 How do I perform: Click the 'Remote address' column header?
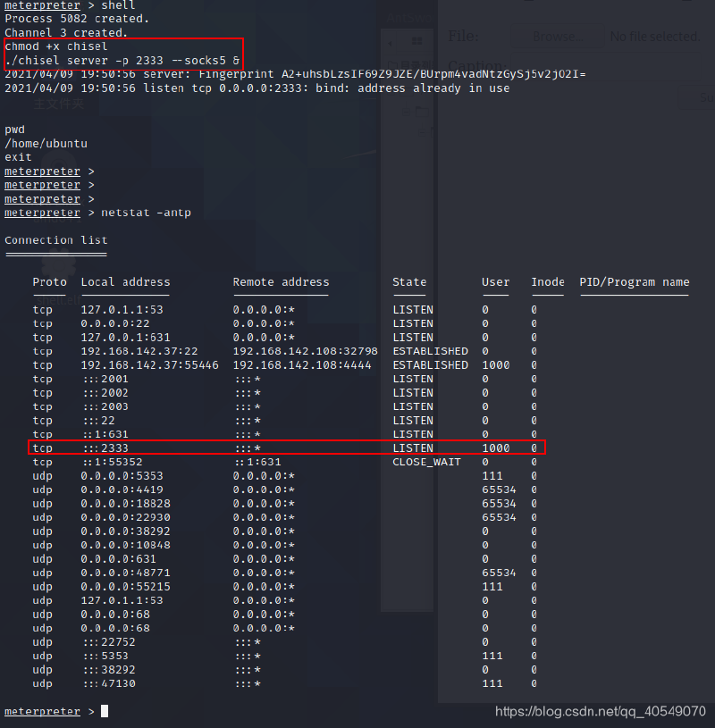click(x=281, y=282)
